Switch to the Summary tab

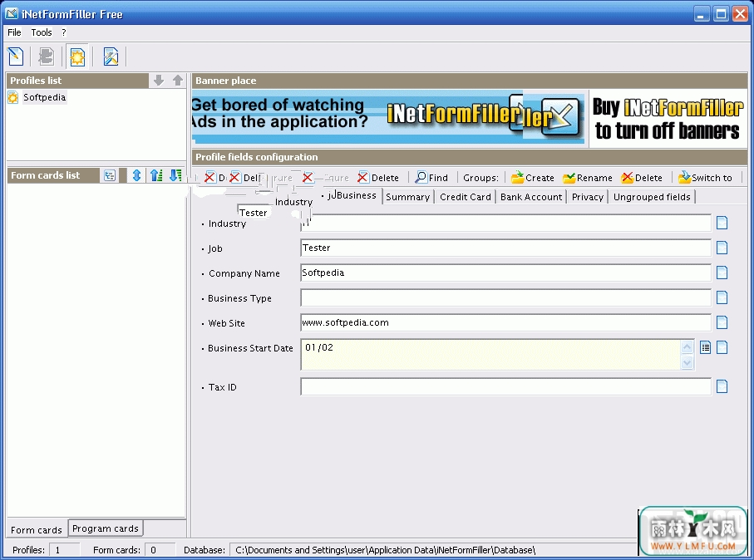coord(408,197)
